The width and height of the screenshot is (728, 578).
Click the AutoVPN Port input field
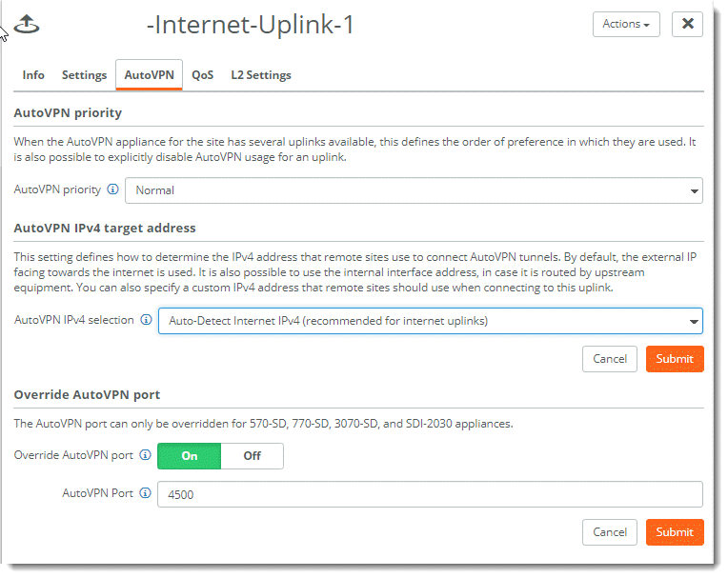pyautogui.click(x=430, y=494)
